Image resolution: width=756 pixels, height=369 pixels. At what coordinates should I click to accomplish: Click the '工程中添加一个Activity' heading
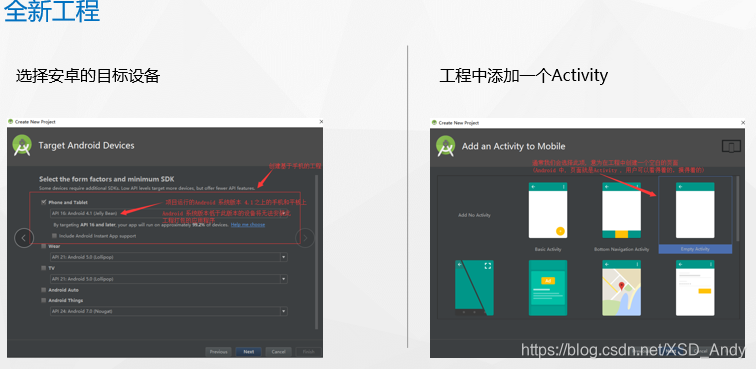524,76
